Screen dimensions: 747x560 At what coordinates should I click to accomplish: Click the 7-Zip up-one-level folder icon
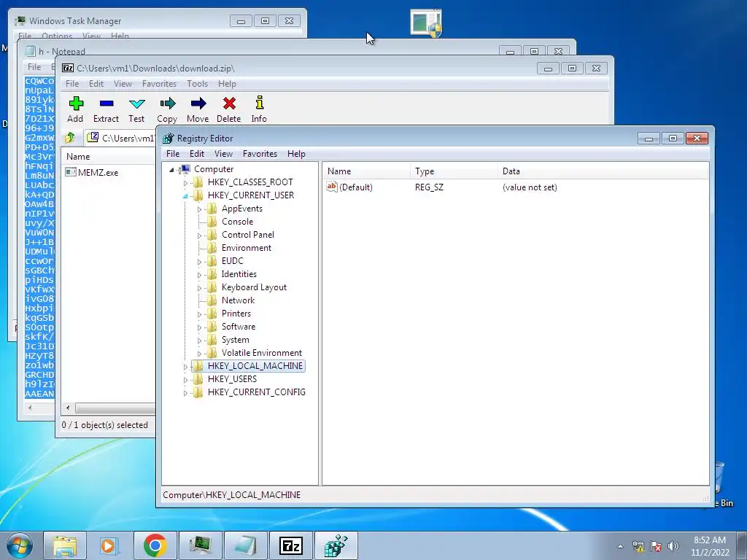coord(70,138)
